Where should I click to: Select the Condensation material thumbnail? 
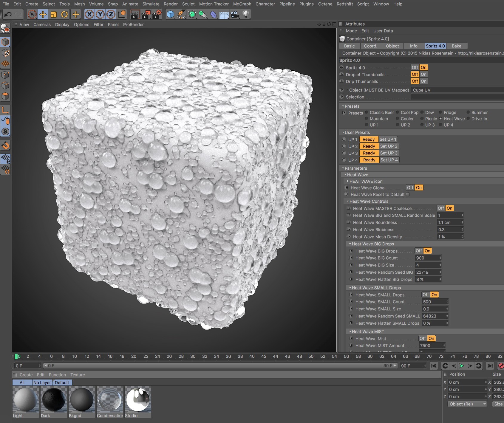pyautogui.click(x=109, y=400)
